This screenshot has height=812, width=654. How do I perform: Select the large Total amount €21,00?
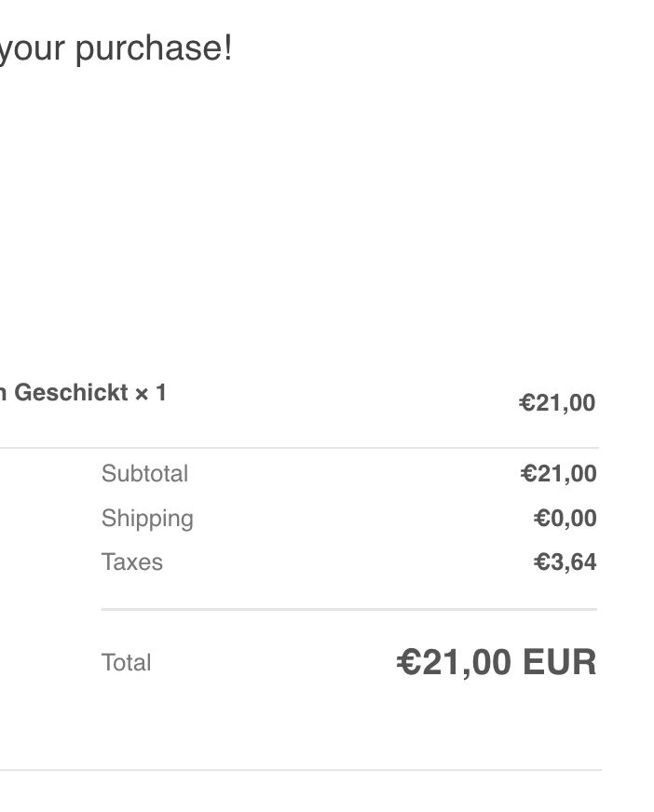point(455,663)
